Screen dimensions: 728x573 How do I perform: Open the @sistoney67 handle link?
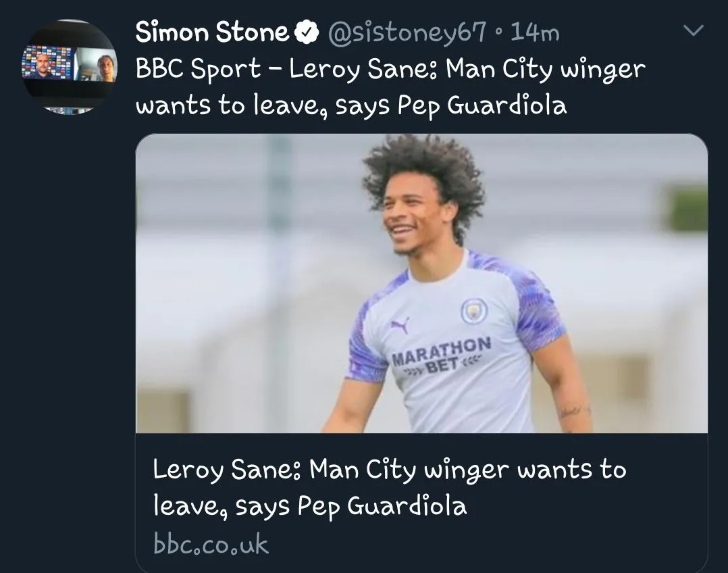(x=407, y=32)
